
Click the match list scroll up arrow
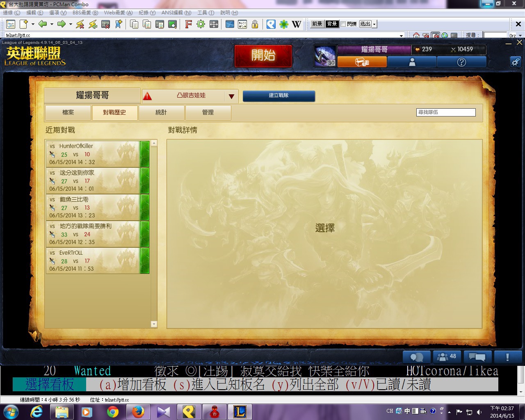point(154,143)
